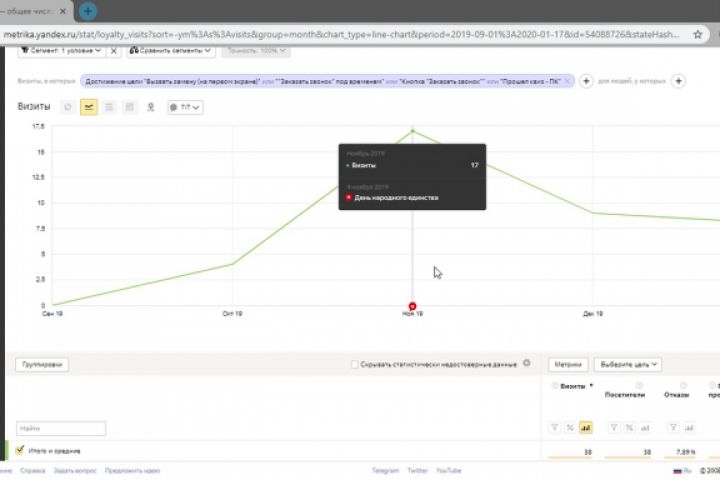
Task: Close the current browser tab
Action: (63, 11)
